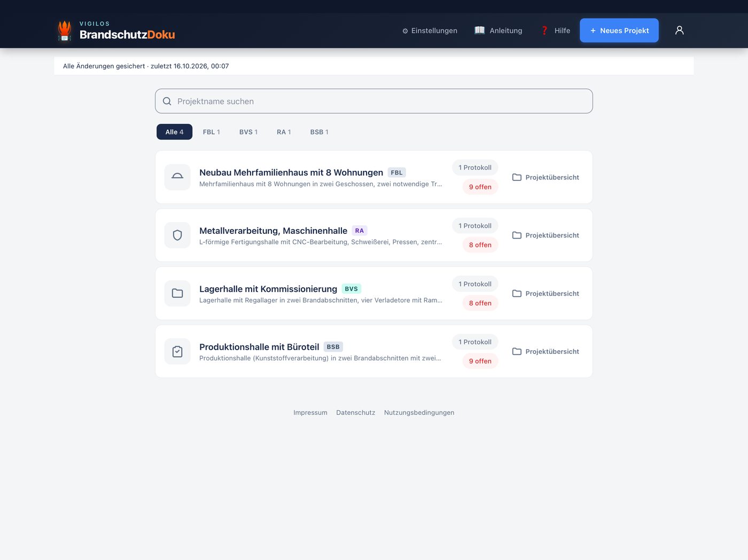Open Projektübersicht for Lagerhalle mit Kommissionierung
Screen dimensions: 748x560
point(546,294)
